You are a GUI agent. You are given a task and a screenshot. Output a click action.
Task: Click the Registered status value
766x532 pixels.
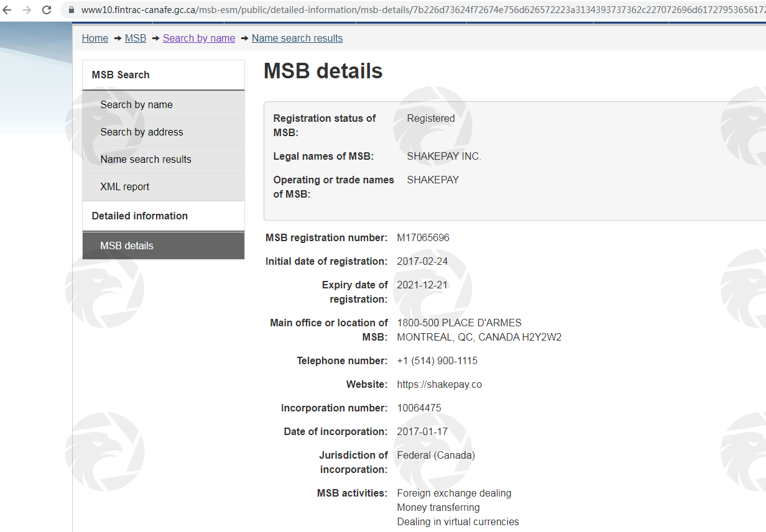click(431, 118)
